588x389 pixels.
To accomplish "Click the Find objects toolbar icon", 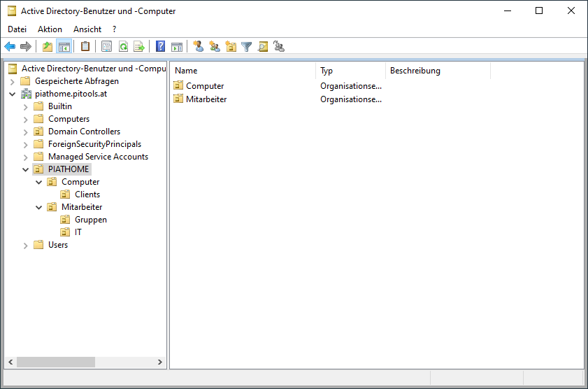I will (263, 47).
